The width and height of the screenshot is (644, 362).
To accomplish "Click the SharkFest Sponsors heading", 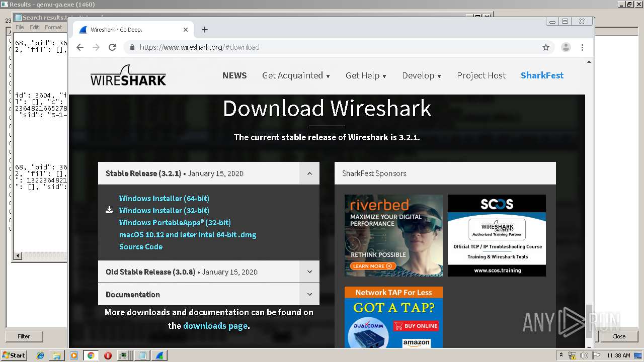I will pyautogui.click(x=374, y=173).
